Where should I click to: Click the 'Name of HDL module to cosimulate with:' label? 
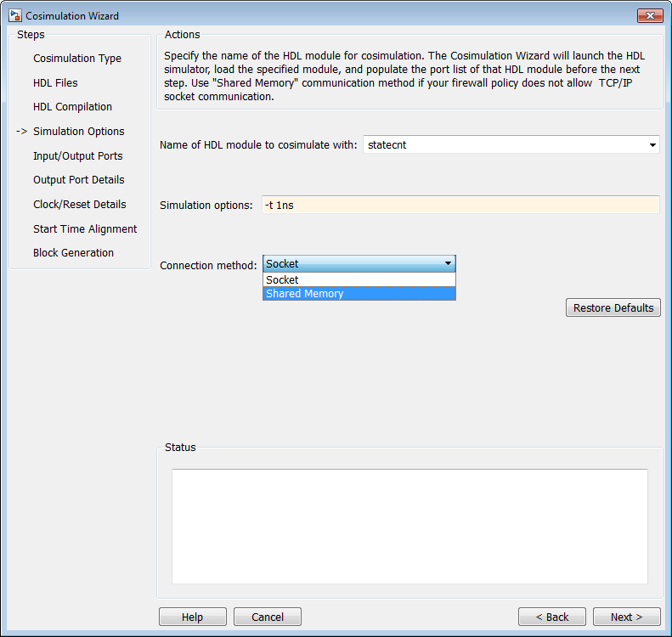pos(258,144)
